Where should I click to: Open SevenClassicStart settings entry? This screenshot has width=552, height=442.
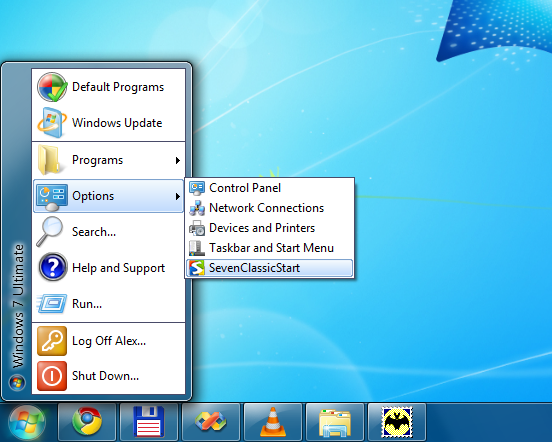click(x=269, y=268)
